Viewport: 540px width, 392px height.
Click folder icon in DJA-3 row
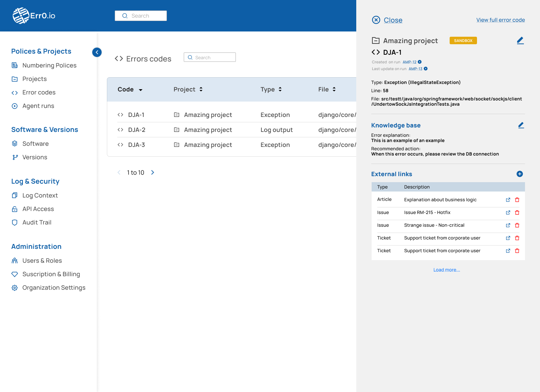177,145
